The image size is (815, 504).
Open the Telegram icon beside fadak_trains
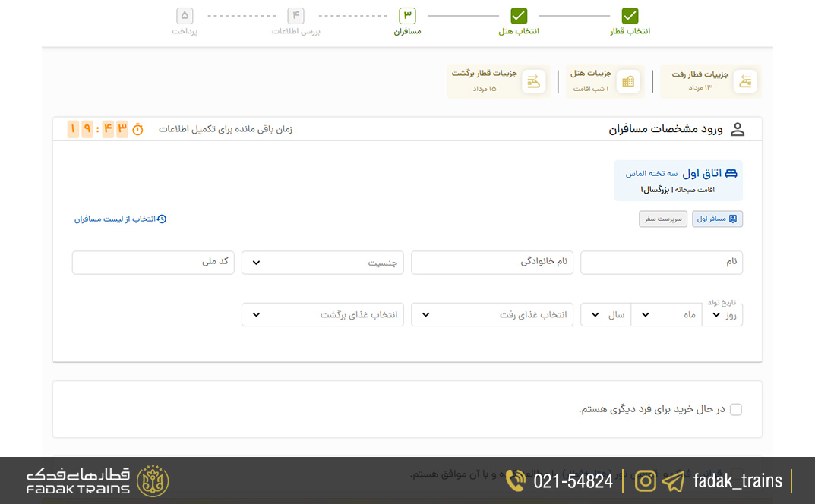tap(671, 480)
